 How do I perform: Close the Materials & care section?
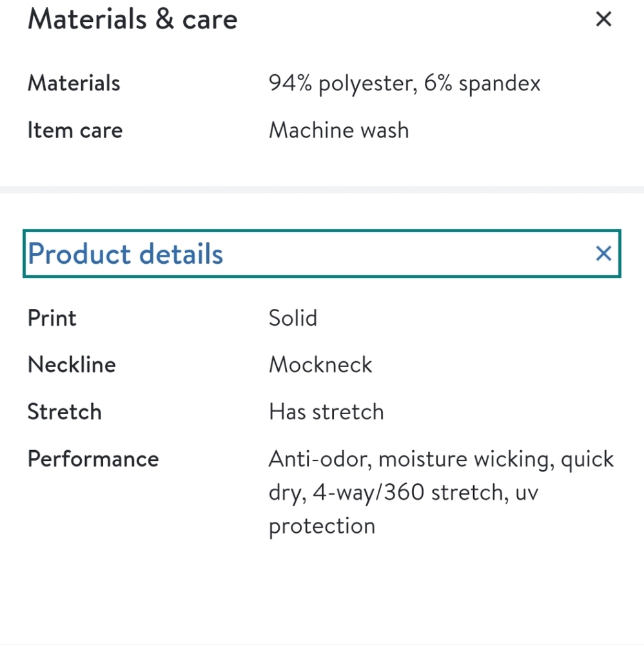click(x=603, y=19)
